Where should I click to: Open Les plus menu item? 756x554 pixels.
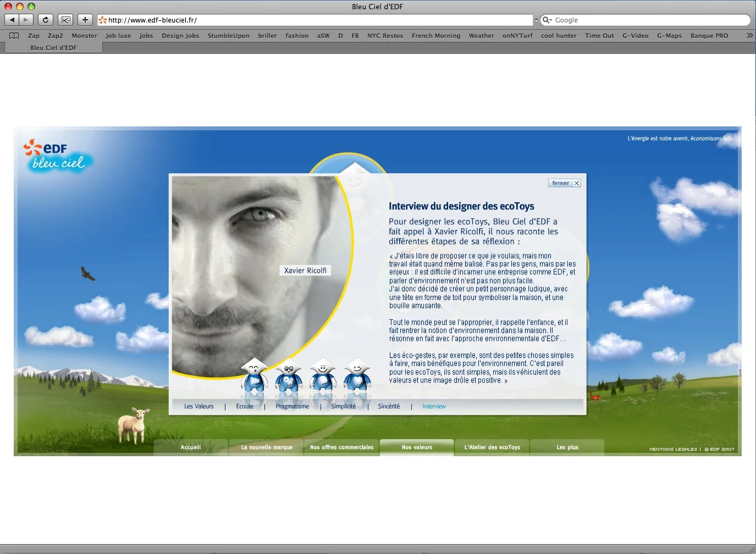pos(567,447)
